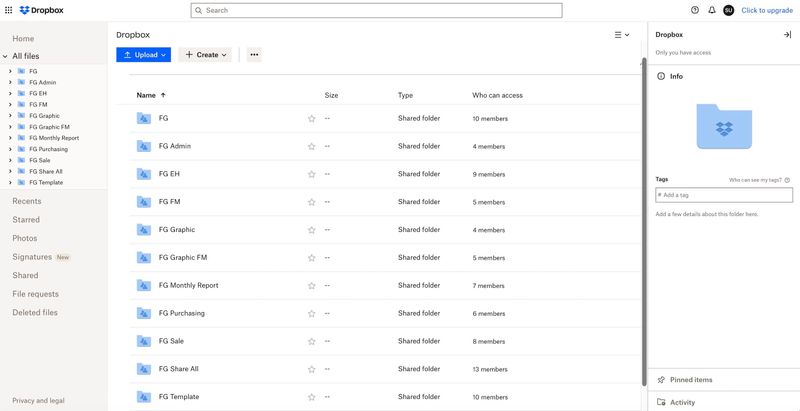Click the Click to upgrade link
800x411 pixels.
click(767, 10)
